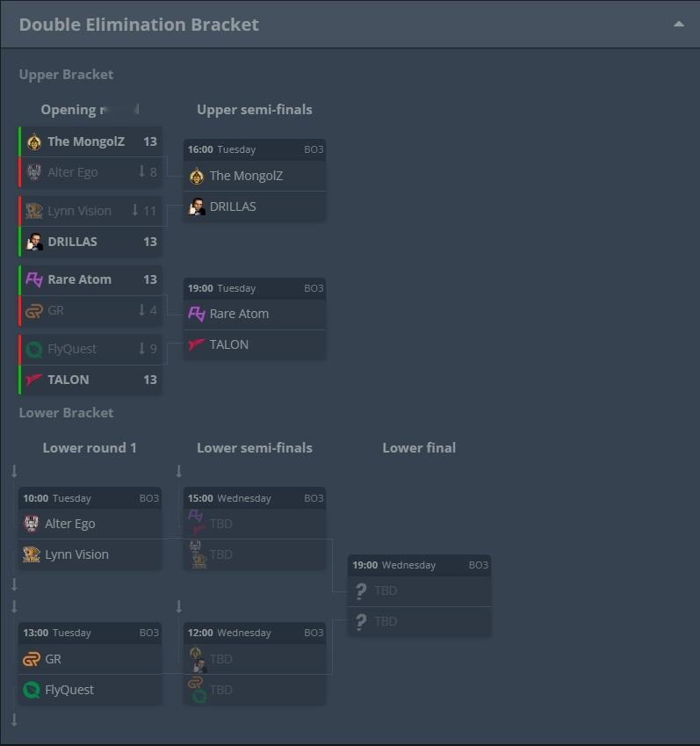
Task: Click the down arrow beside Alter Ego score
Action: tap(141, 171)
